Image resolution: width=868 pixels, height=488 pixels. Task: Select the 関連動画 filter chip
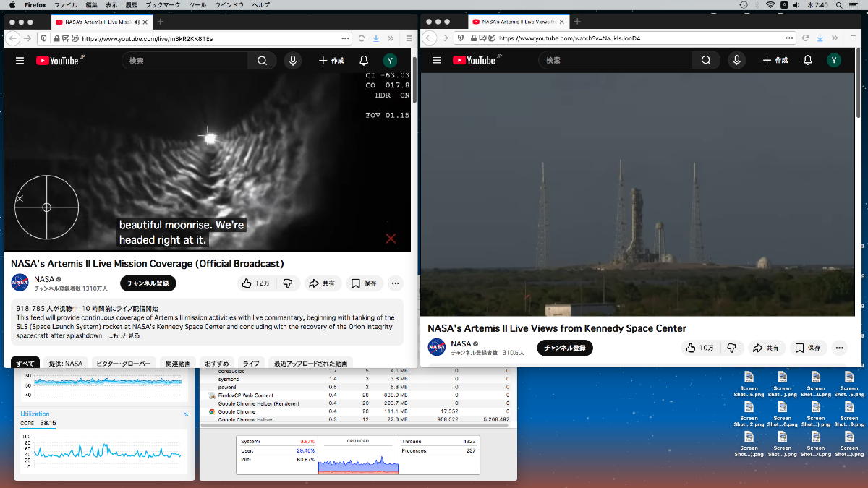click(x=177, y=363)
